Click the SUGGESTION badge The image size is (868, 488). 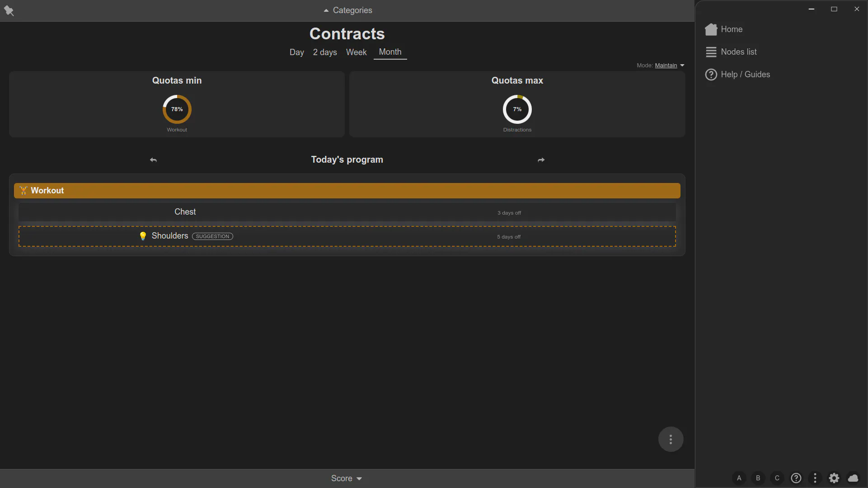click(x=212, y=236)
